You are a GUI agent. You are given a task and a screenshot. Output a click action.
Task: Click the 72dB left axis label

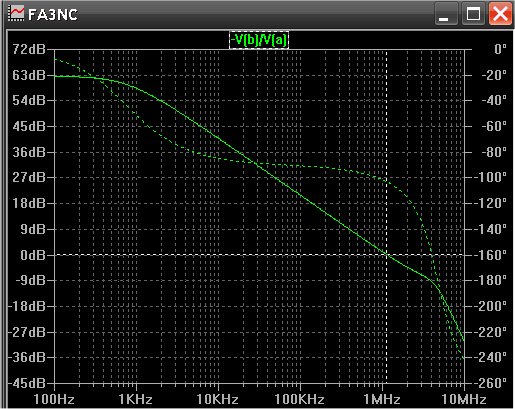[29, 49]
